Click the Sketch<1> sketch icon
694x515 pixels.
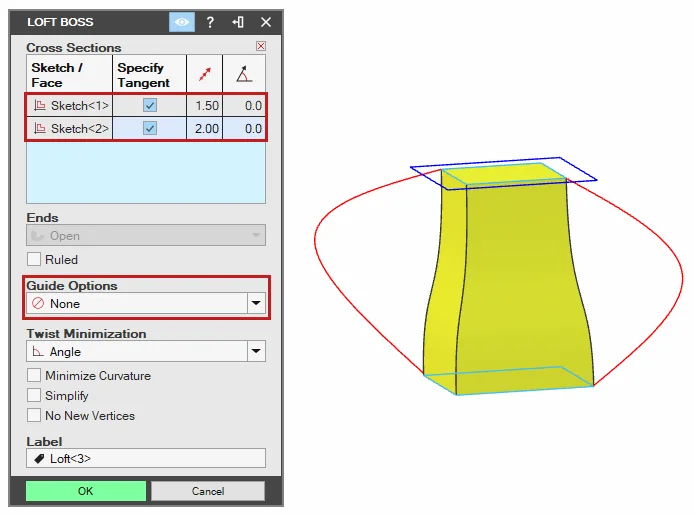coord(40,105)
